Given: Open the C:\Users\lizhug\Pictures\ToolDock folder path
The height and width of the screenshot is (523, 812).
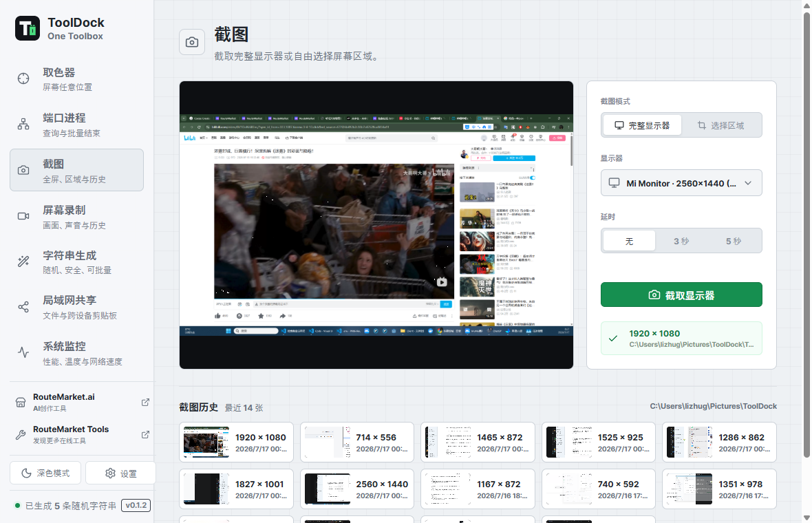Looking at the screenshot, I should click(x=713, y=407).
